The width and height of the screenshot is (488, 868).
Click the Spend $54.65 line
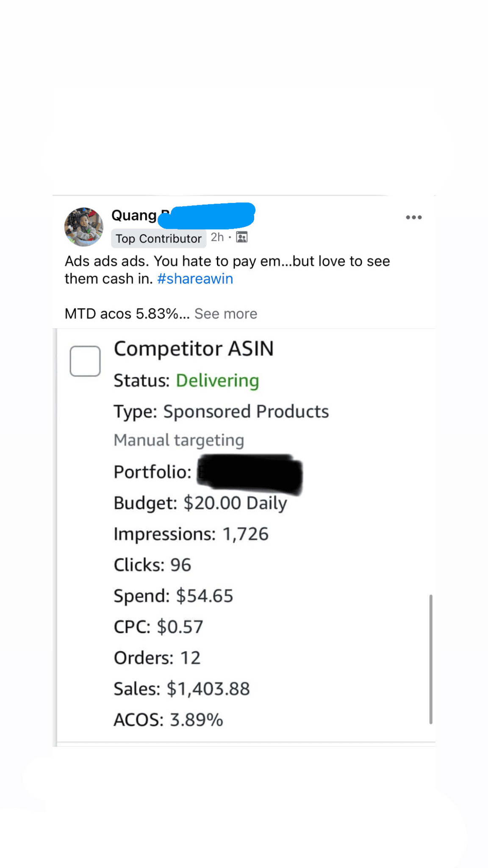pos(173,596)
